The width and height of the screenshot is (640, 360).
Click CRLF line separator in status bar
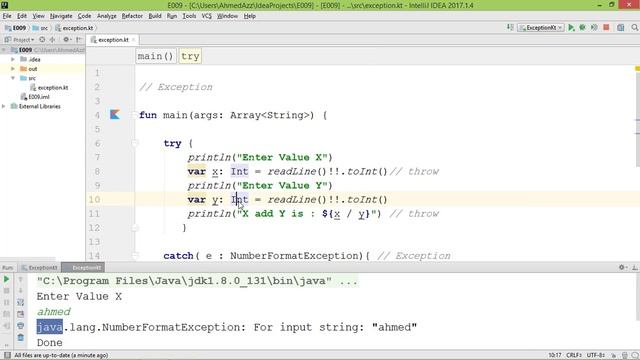[574, 355]
